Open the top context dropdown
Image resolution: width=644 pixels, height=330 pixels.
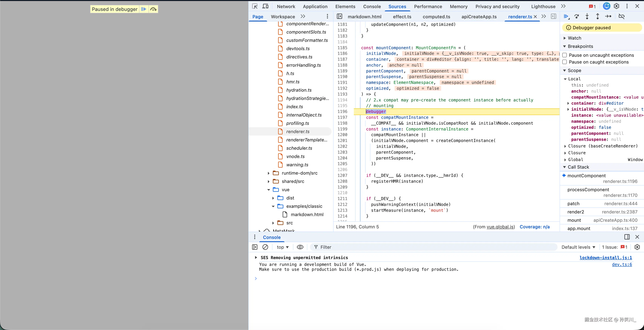point(283,247)
